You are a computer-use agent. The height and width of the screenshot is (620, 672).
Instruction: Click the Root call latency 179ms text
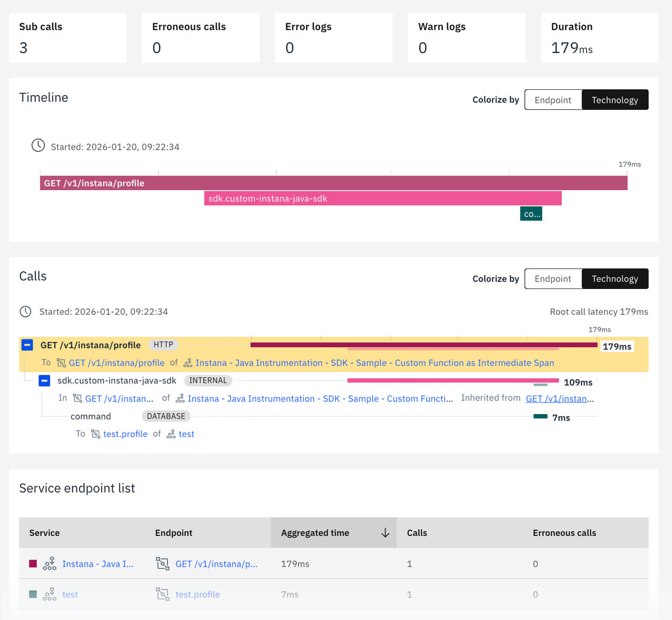click(x=599, y=312)
